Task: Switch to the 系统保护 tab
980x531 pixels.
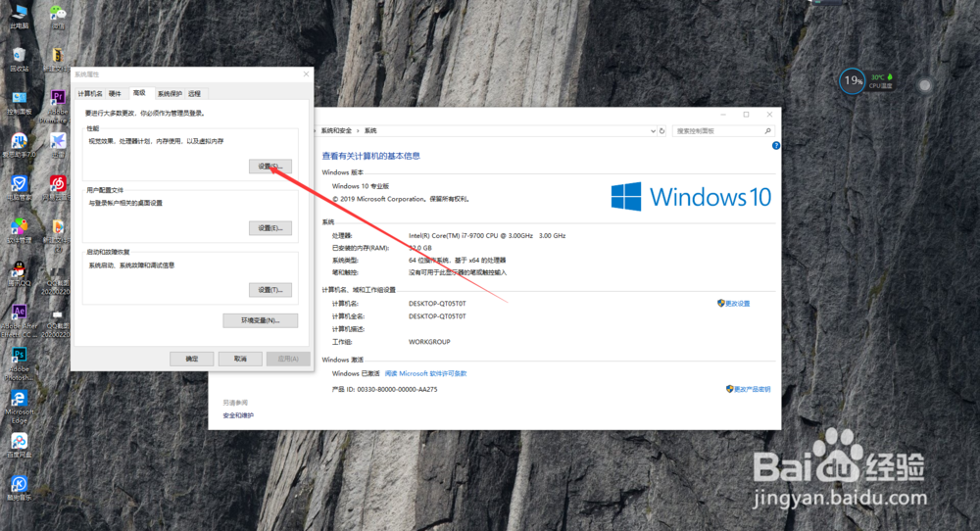Action: tap(170, 94)
